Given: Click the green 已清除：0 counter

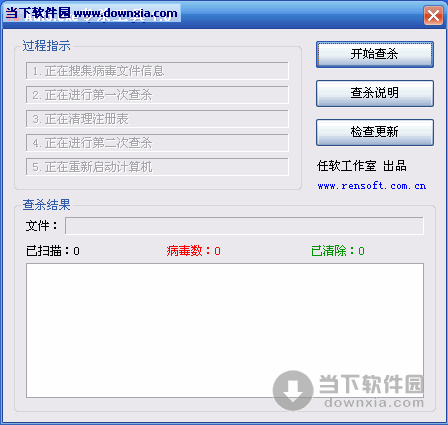Looking at the screenshot, I should pyautogui.click(x=338, y=251).
